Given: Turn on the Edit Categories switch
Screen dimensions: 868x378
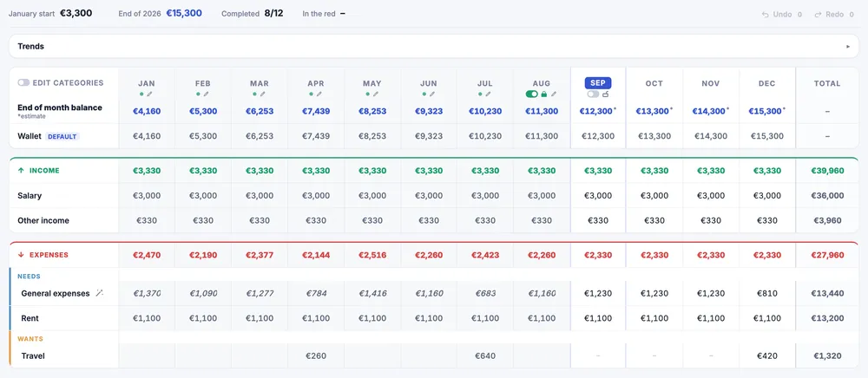Looking at the screenshot, I should pyautogui.click(x=23, y=82).
